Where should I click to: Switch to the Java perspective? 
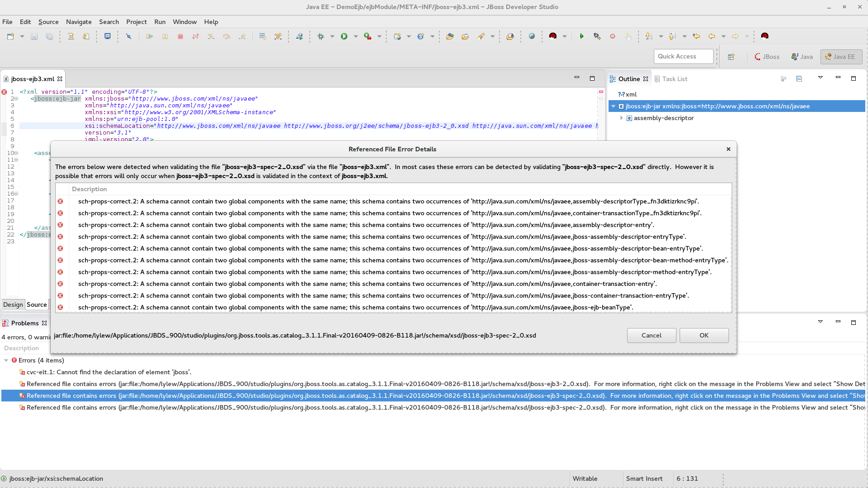point(801,56)
